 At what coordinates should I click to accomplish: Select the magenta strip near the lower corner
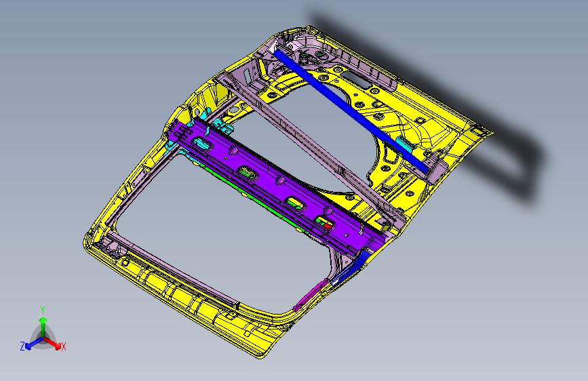tap(311, 294)
